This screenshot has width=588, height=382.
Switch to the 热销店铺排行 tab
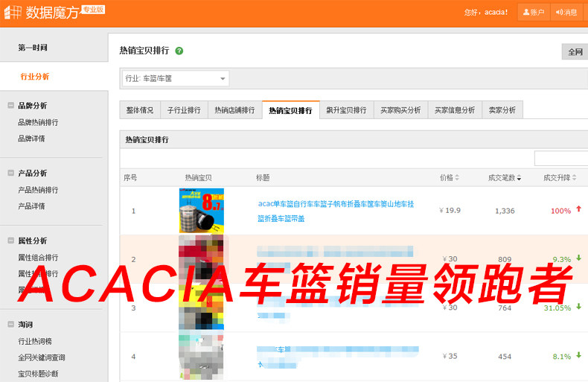[x=234, y=110]
